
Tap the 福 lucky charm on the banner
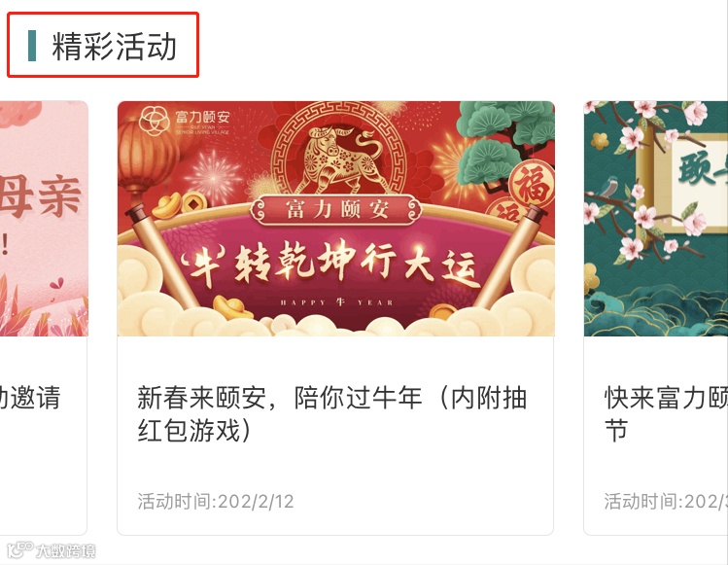[x=532, y=185]
